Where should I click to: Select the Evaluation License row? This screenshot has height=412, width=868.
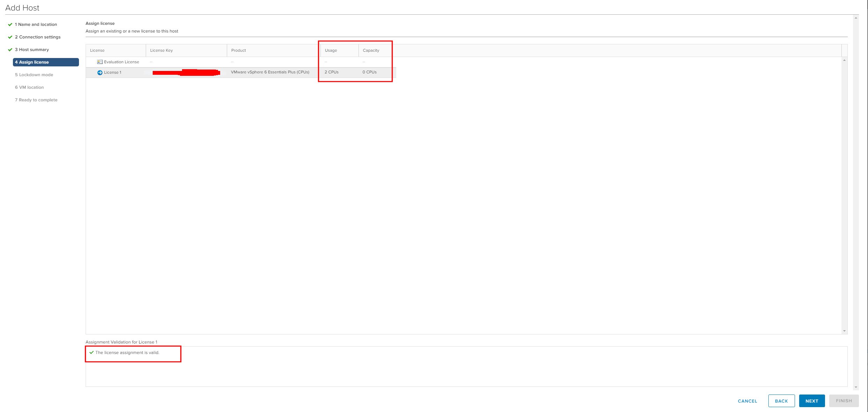241,62
